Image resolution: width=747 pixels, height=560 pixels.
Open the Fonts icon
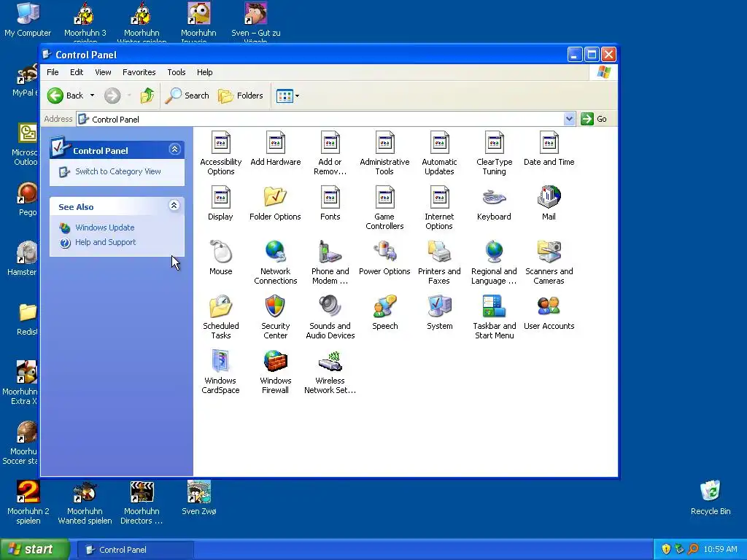click(x=330, y=197)
